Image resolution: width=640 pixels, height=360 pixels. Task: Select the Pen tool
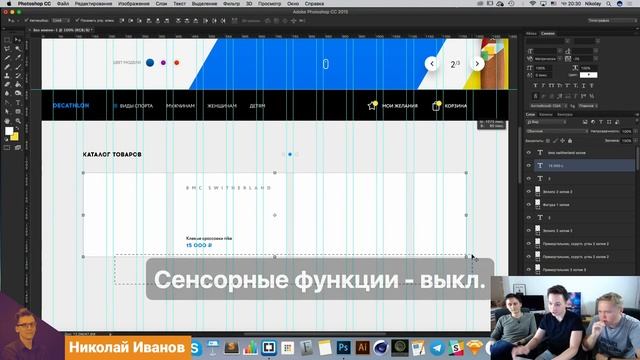[7, 102]
